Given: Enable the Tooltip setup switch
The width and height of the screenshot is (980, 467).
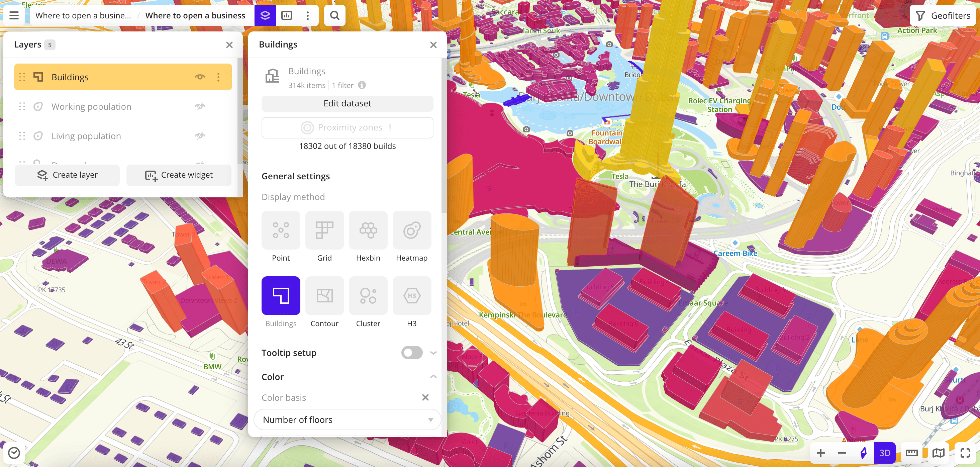Looking at the screenshot, I should point(412,353).
